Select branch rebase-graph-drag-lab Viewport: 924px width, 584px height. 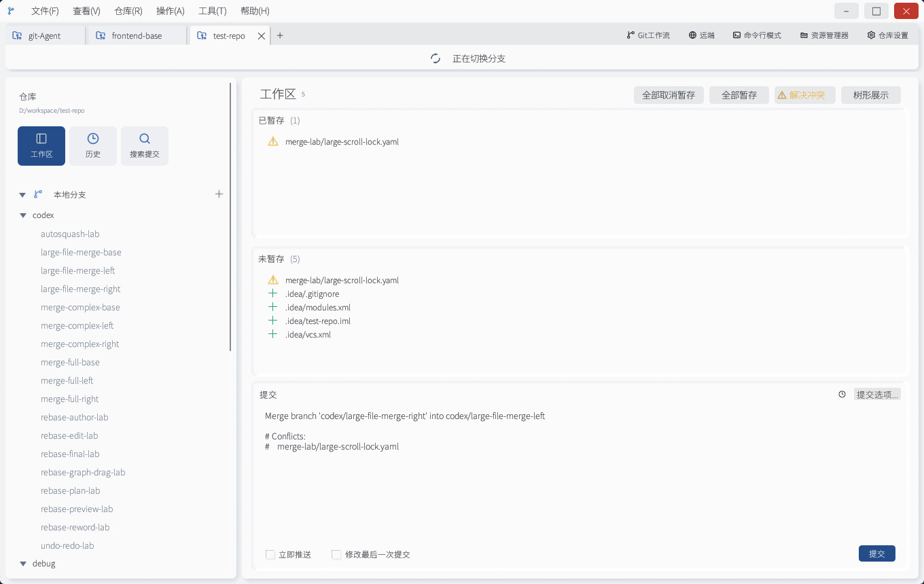[x=83, y=472]
